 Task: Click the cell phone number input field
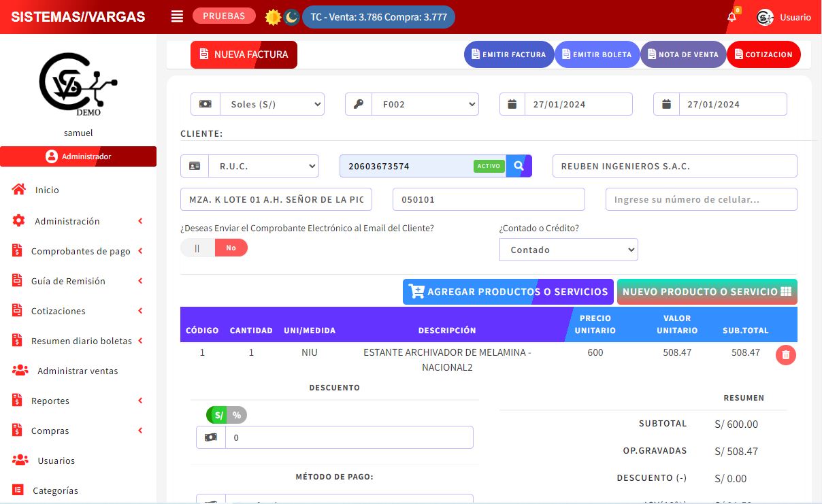coord(701,199)
